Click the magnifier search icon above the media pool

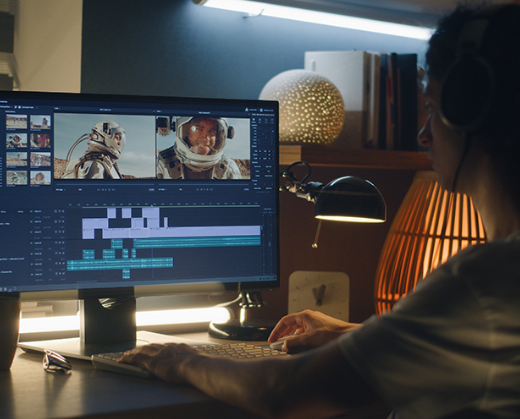click(16, 107)
